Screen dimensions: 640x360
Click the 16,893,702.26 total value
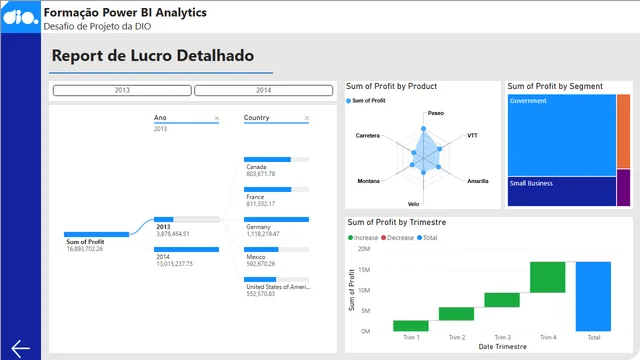(85, 249)
